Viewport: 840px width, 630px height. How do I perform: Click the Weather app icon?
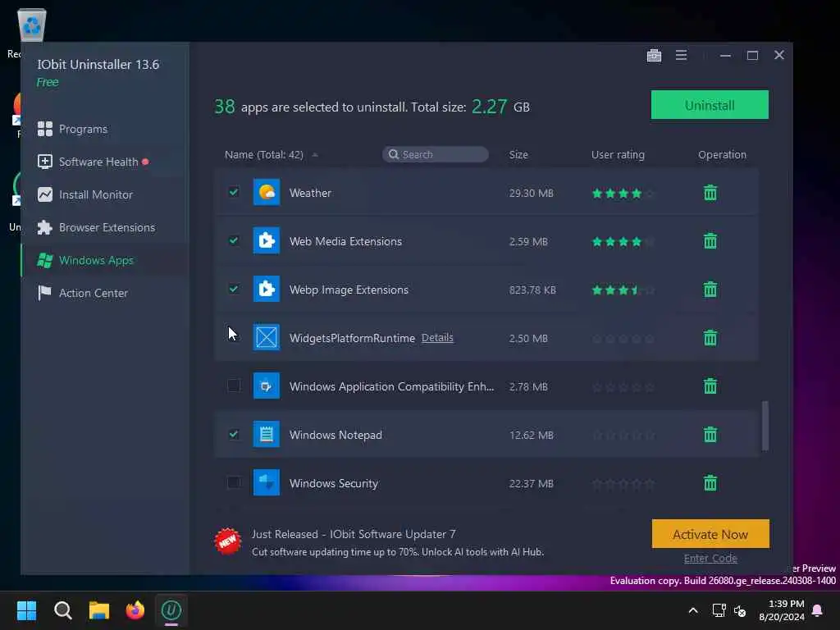tap(267, 192)
